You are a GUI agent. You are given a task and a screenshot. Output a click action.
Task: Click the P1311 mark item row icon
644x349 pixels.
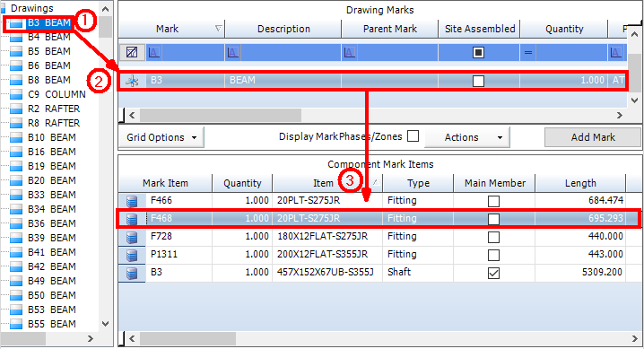tap(132, 255)
